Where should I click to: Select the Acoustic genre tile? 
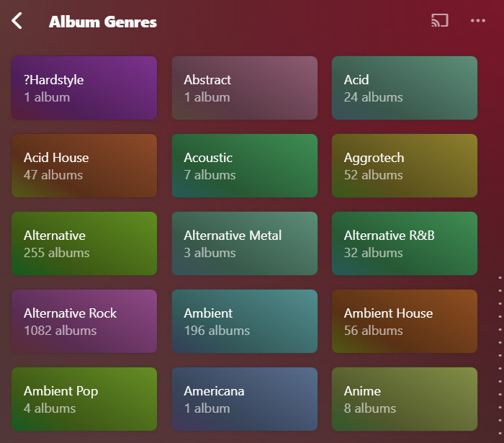[x=244, y=166]
